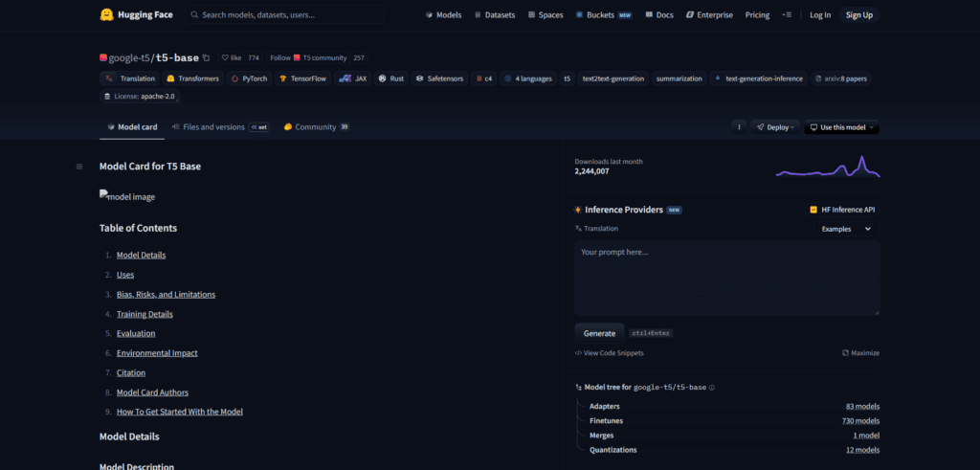Image resolution: width=980 pixels, height=470 pixels.
Task: Open Docs in navigation
Action: click(x=659, y=15)
